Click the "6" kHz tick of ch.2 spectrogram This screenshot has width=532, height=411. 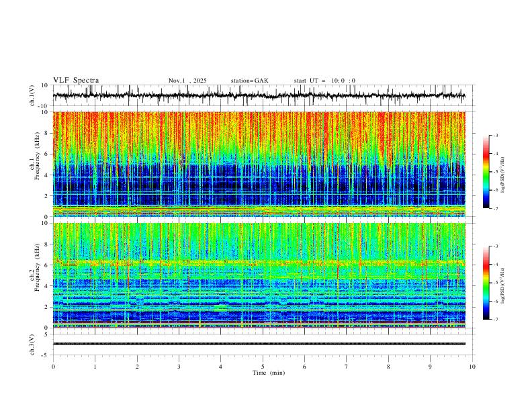tap(46, 265)
